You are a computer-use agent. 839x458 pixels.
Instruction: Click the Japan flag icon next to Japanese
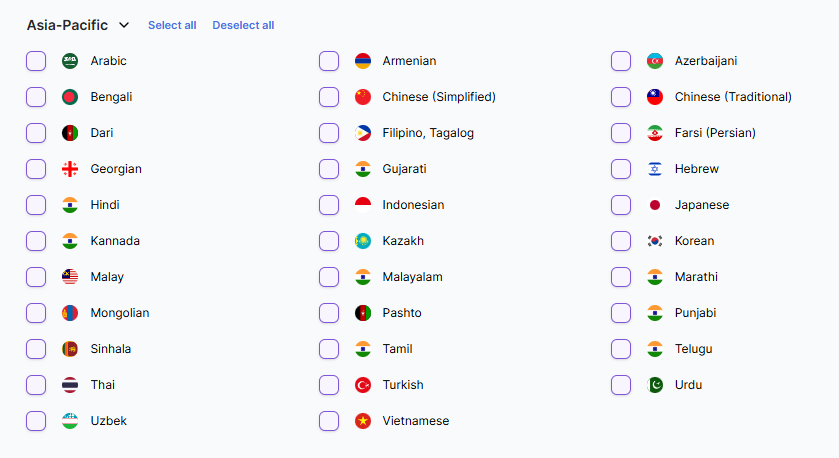click(x=654, y=205)
